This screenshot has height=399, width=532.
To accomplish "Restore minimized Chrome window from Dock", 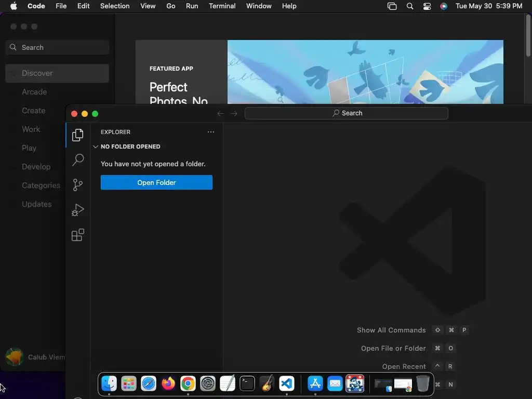I will tap(403, 385).
